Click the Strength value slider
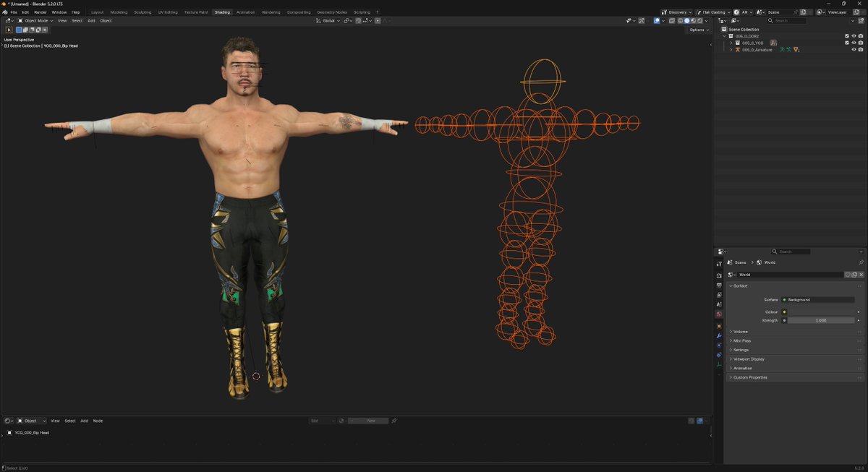The height and width of the screenshot is (472, 868). [x=821, y=320]
